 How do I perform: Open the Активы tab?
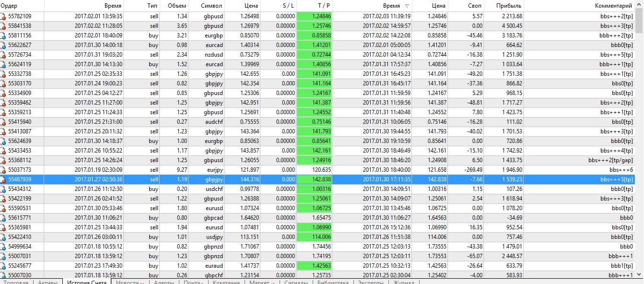coord(47,282)
